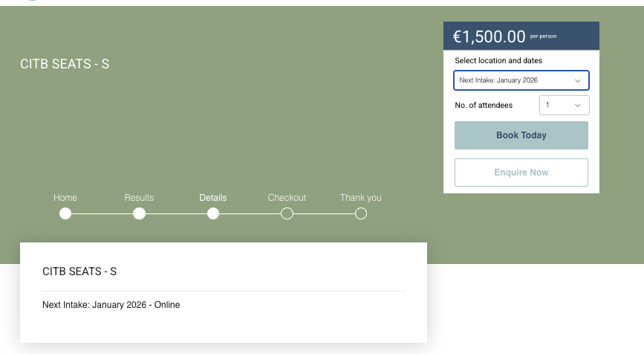Image resolution: width=644 pixels, height=354 pixels.
Task: Go back to the Results step label
Action: tap(139, 198)
